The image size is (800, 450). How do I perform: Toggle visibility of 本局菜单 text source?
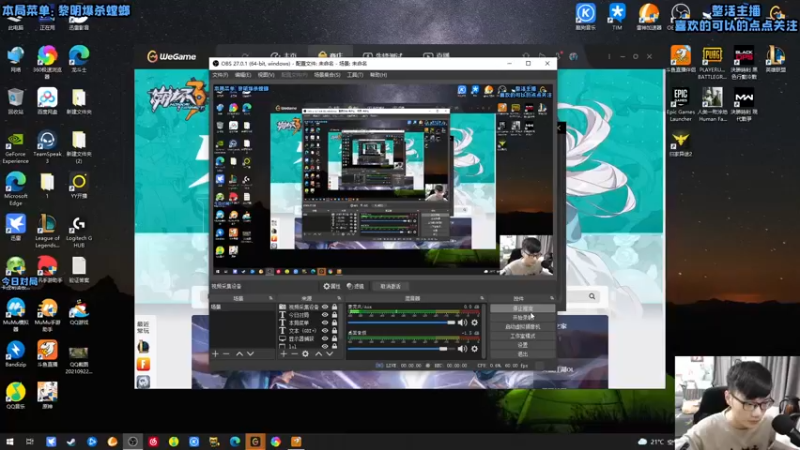click(325, 322)
